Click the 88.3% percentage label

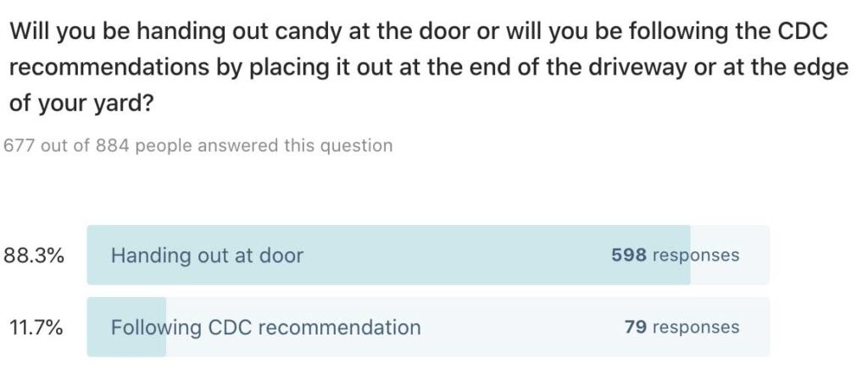tap(35, 255)
